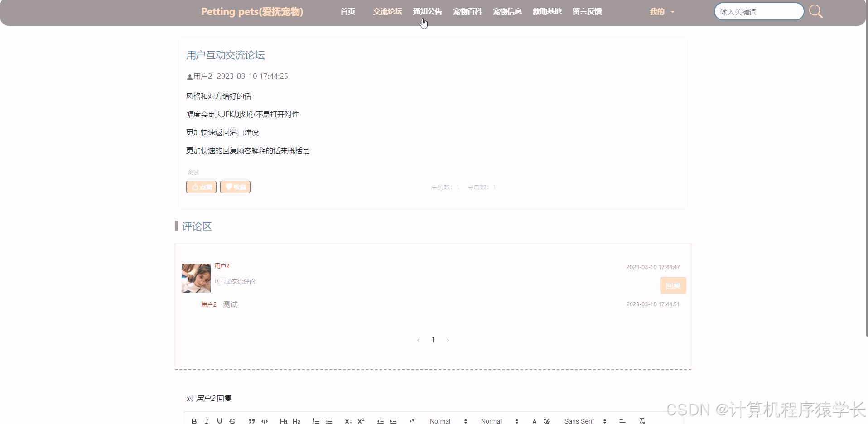The height and width of the screenshot is (424, 868).
Task: Click the post timestamp 2023-03-10 17:44:25
Action: tap(252, 76)
